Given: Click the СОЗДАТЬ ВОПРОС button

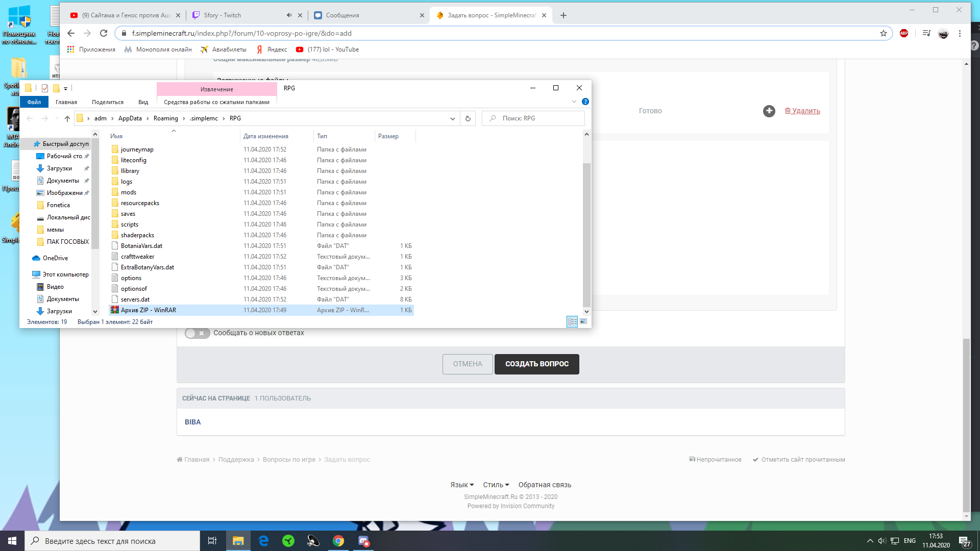Looking at the screenshot, I should point(537,364).
